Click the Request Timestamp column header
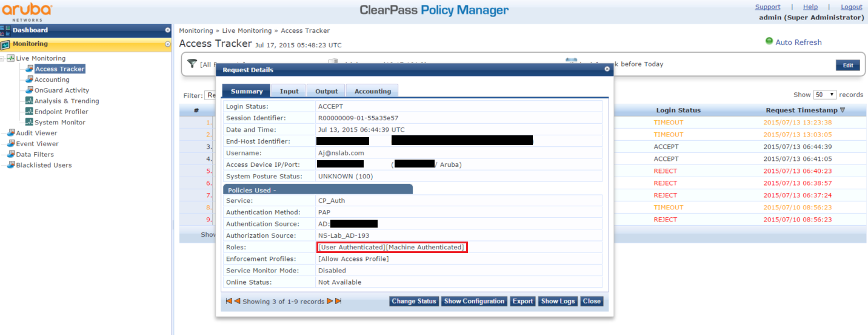This screenshot has width=868, height=335. click(x=801, y=110)
